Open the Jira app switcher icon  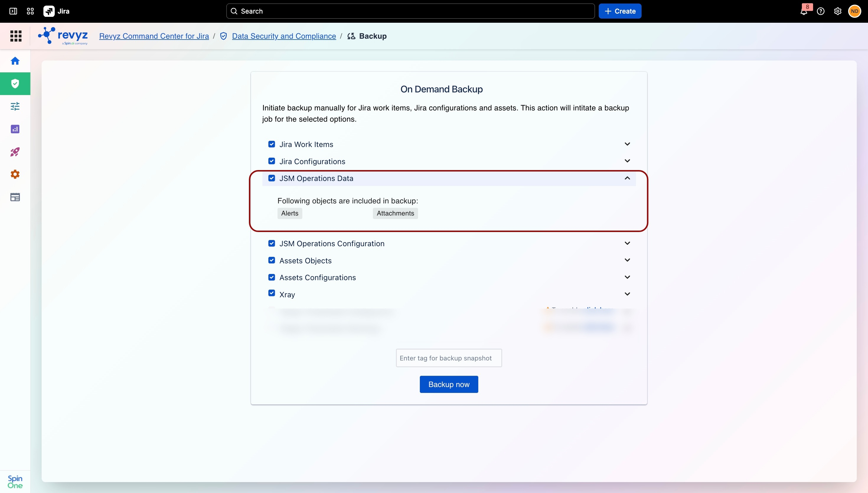coord(30,11)
